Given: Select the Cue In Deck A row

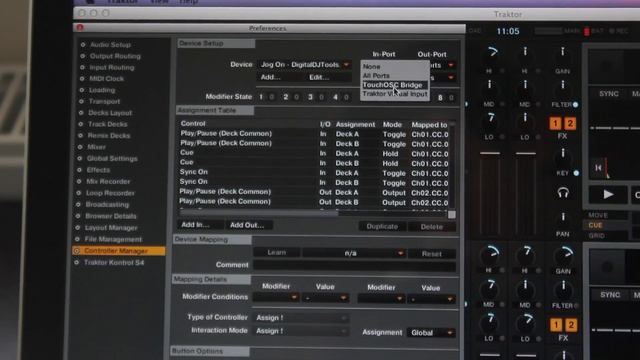Looking at the screenshot, I should point(314,153).
